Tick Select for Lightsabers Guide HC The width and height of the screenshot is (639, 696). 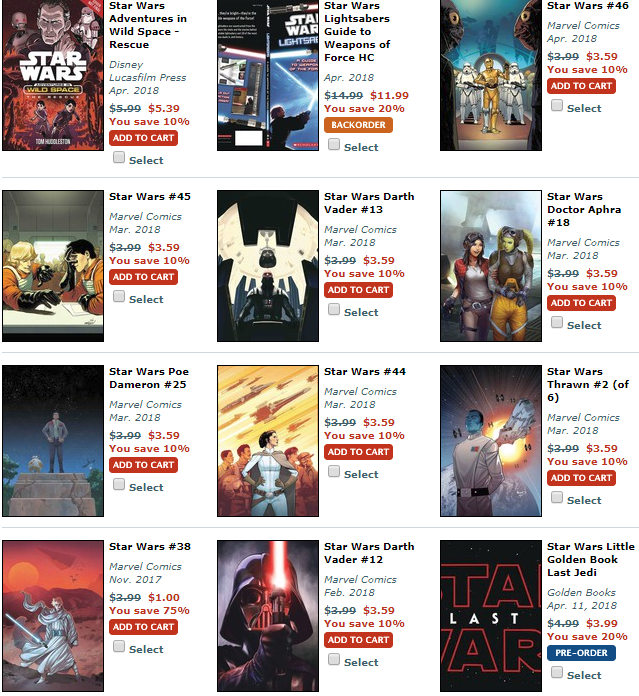pyautogui.click(x=334, y=144)
